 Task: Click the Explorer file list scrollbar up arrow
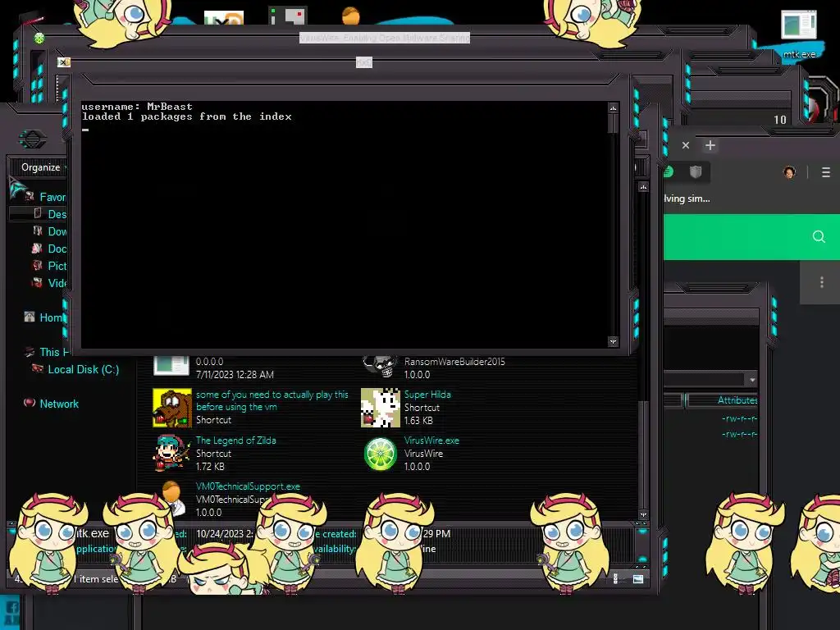click(x=643, y=187)
